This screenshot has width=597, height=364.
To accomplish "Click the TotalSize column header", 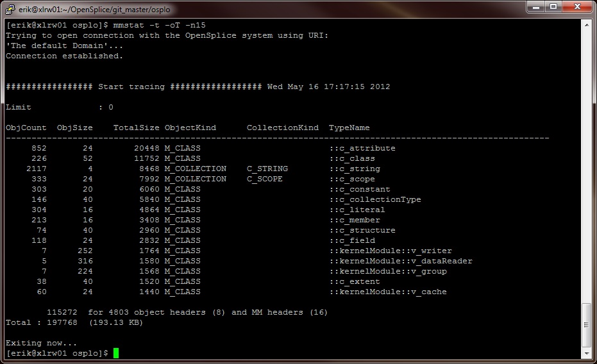I will 137,128.
